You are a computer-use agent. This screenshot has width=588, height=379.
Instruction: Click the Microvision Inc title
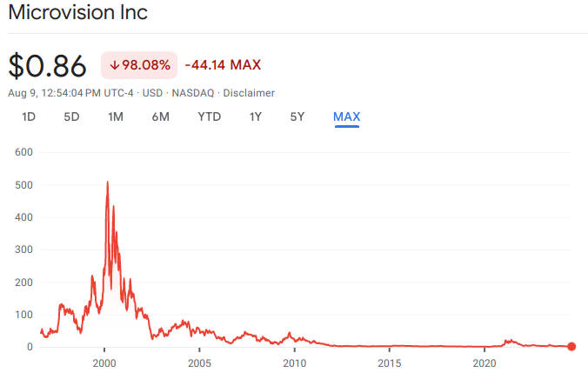[78, 13]
